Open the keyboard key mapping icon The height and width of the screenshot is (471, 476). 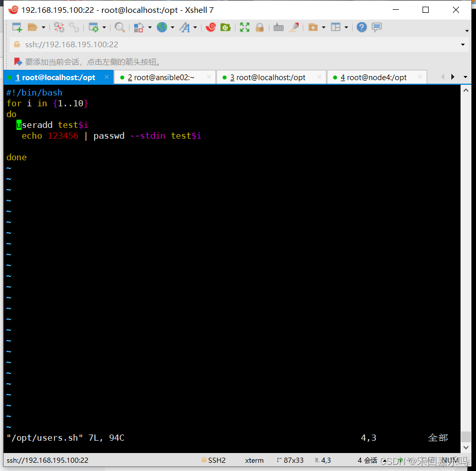tap(279, 28)
